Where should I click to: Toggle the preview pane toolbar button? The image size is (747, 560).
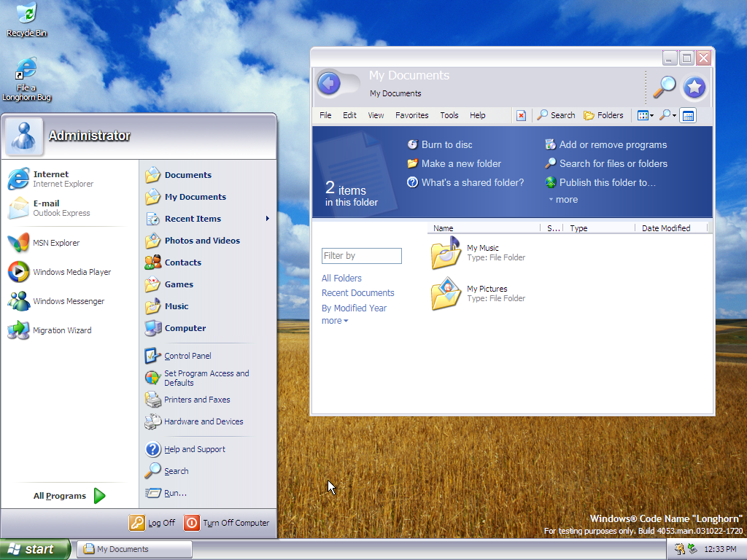pos(689,115)
